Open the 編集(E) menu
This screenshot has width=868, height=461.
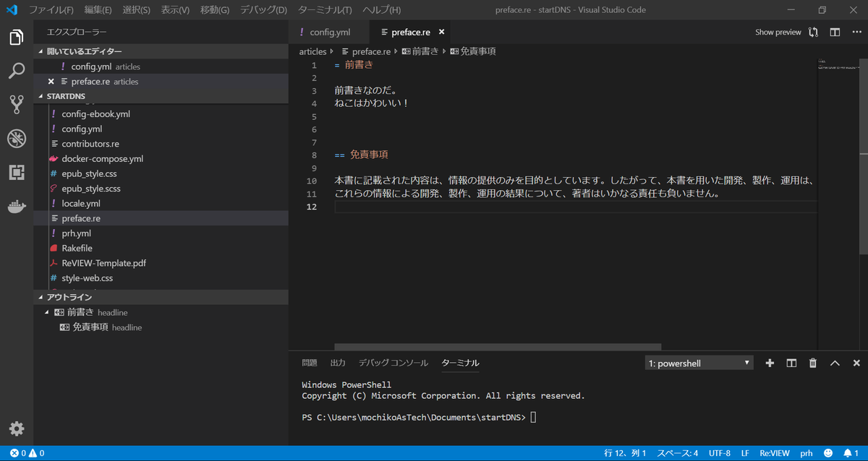click(x=98, y=10)
